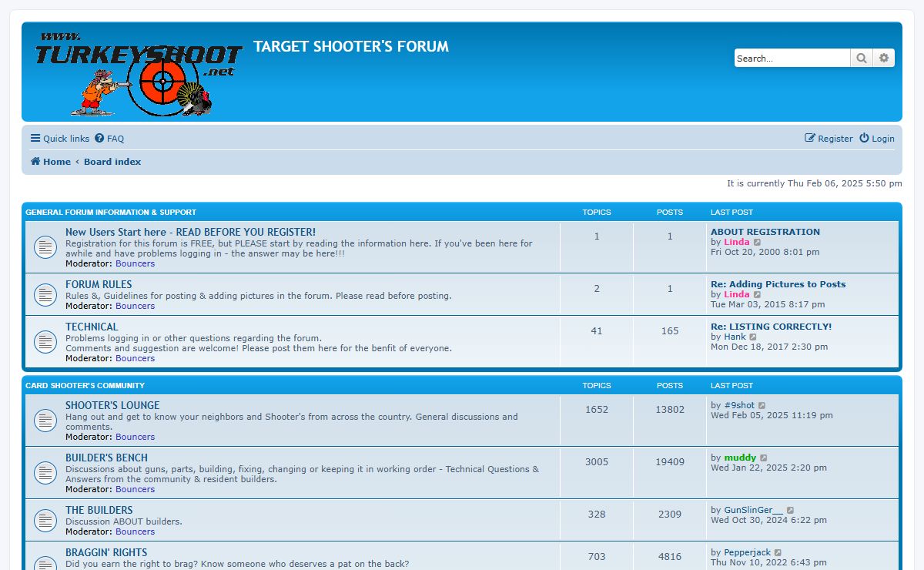
Task: View latest post icon after Linda, Mar 2015
Action: (758, 294)
